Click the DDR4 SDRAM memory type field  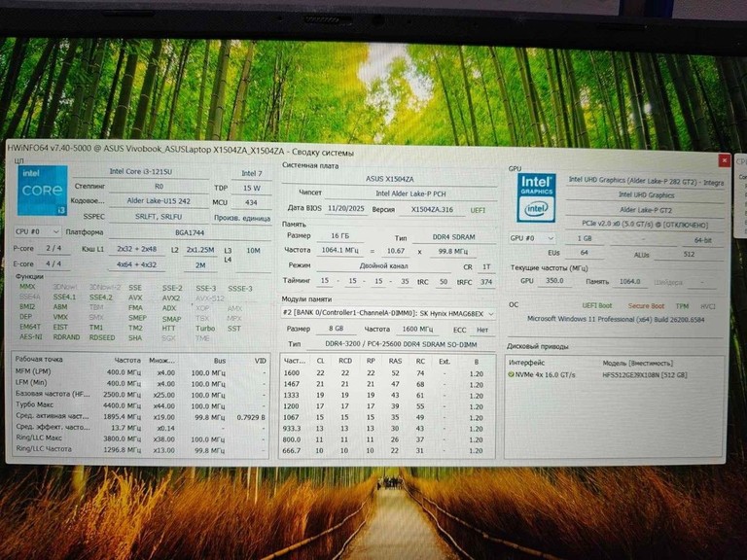tap(453, 237)
